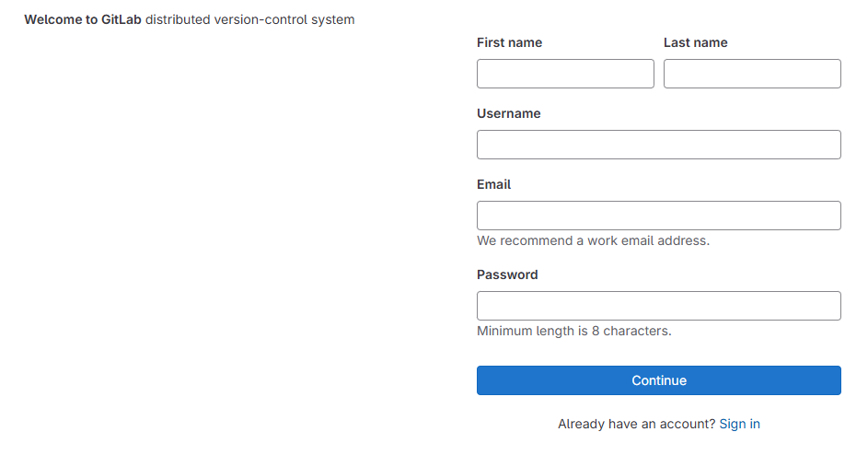Image resolution: width=868 pixels, height=467 pixels.
Task: Go to Sign in for existing accounts
Action: click(739, 424)
